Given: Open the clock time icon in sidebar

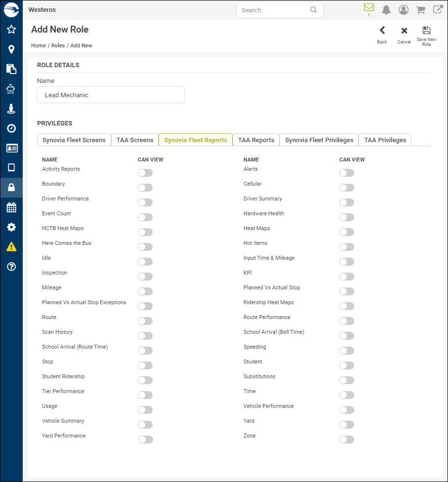Looking at the screenshot, I should coord(11,128).
